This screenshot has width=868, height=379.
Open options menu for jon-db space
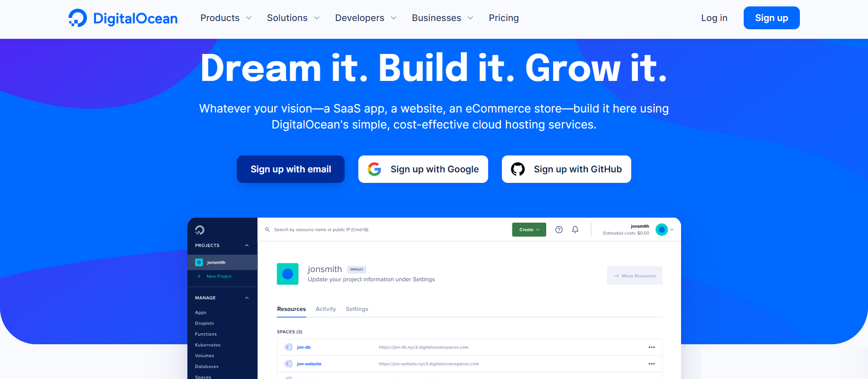point(651,347)
